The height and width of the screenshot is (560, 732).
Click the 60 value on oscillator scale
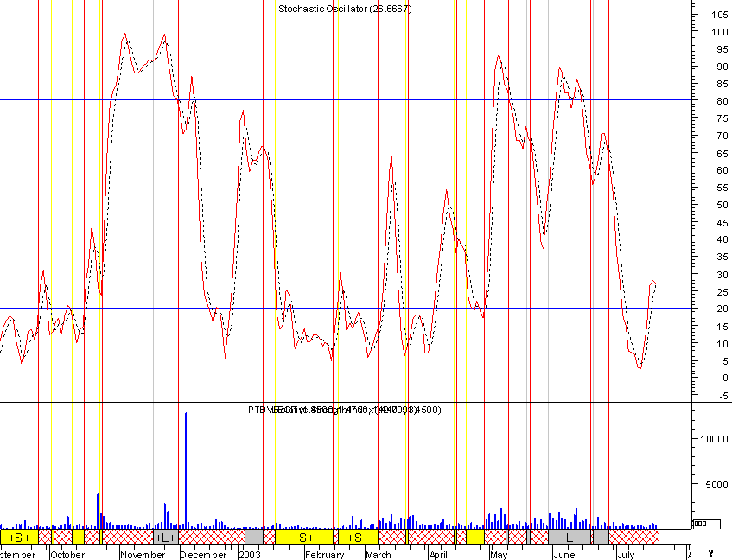722,170
